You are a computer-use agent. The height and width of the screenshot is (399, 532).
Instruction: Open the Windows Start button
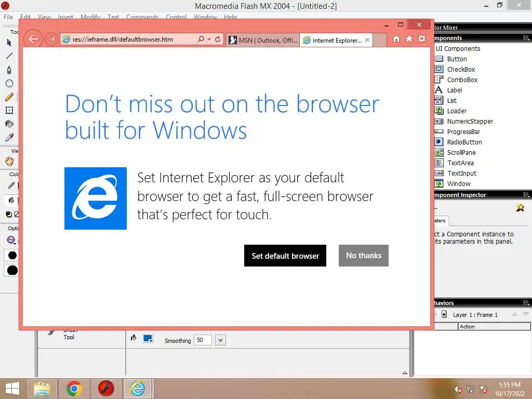click(x=12, y=389)
